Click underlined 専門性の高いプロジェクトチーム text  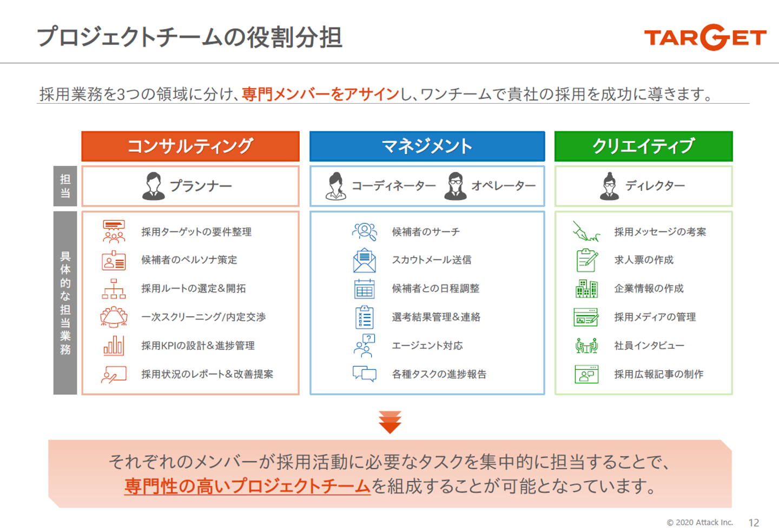pyautogui.click(x=247, y=486)
